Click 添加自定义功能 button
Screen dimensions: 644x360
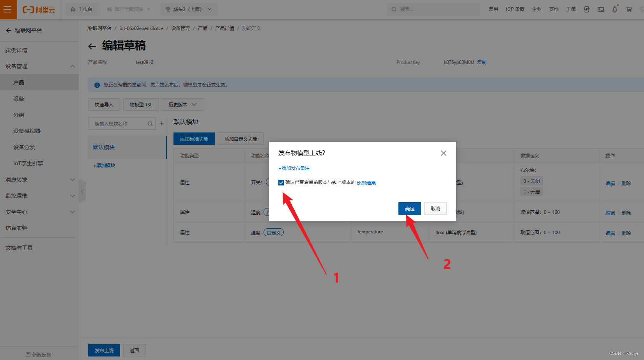point(241,139)
